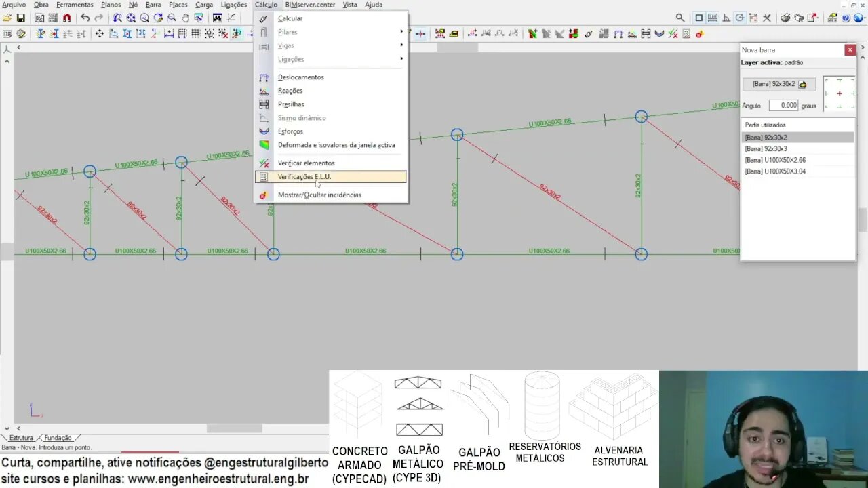Select the Pan hand tool

click(x=185, y=18)
